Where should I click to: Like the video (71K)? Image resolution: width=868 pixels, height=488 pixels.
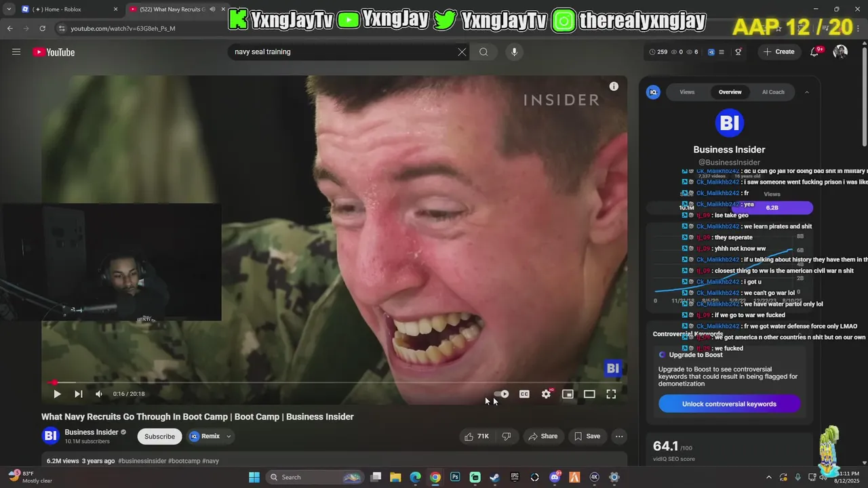476,436
